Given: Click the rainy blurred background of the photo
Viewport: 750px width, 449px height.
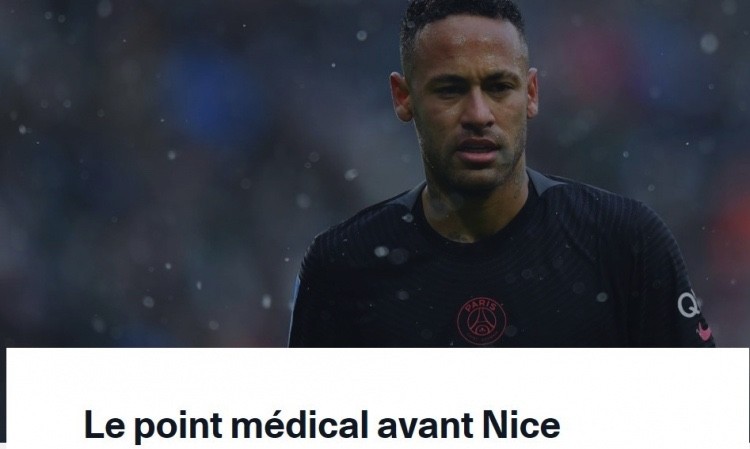Looking at the screenshot, I should 143,215.
